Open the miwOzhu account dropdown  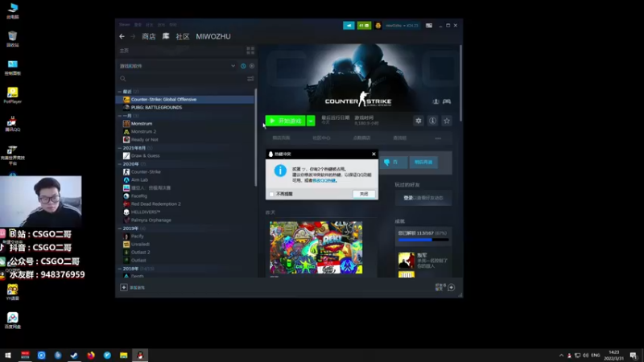click(x=401, y=26)
